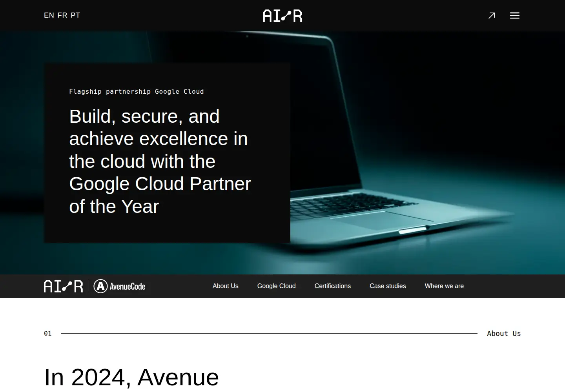The image size is (565, 392).
Task: Click the AI/R logo in the section nav bar
Action: 63,286
